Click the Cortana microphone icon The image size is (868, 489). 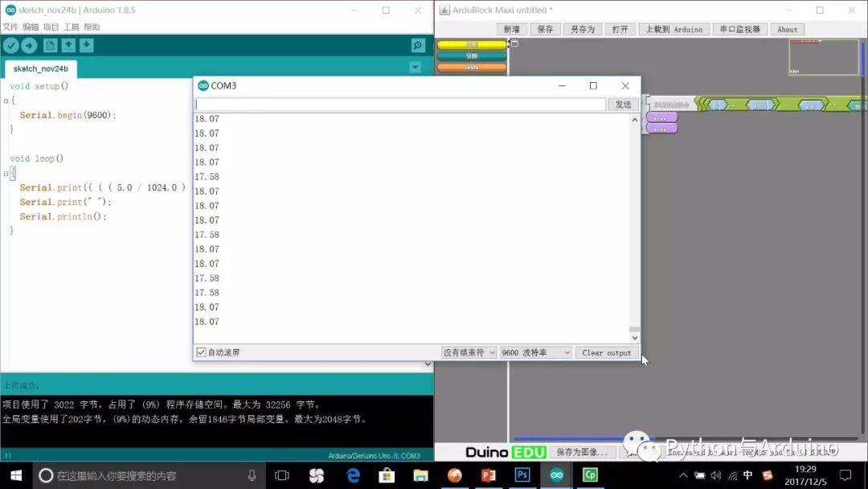click(x=252, y=475)
